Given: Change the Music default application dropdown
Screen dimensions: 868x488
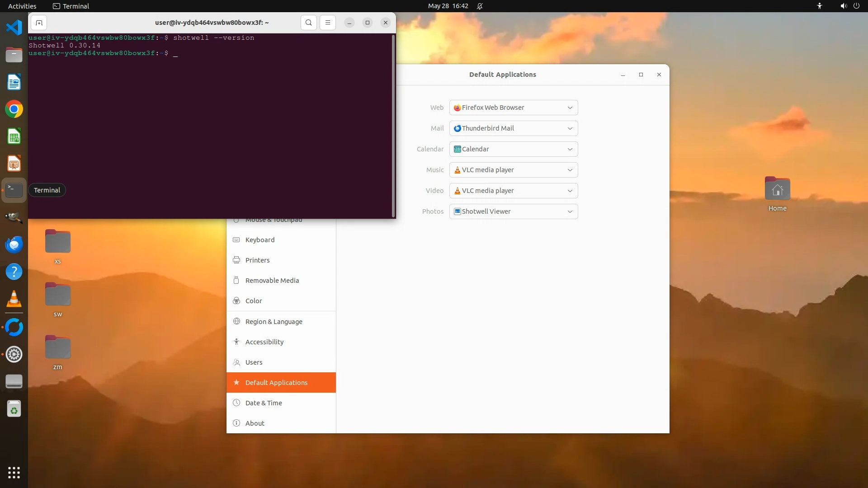Looking at the screenshot, I should [514, 170].
